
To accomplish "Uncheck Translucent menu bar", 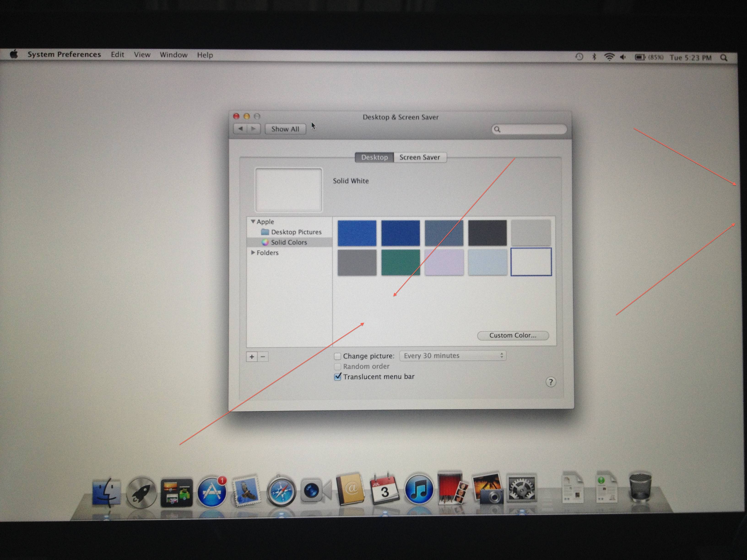I will point(337,377).
